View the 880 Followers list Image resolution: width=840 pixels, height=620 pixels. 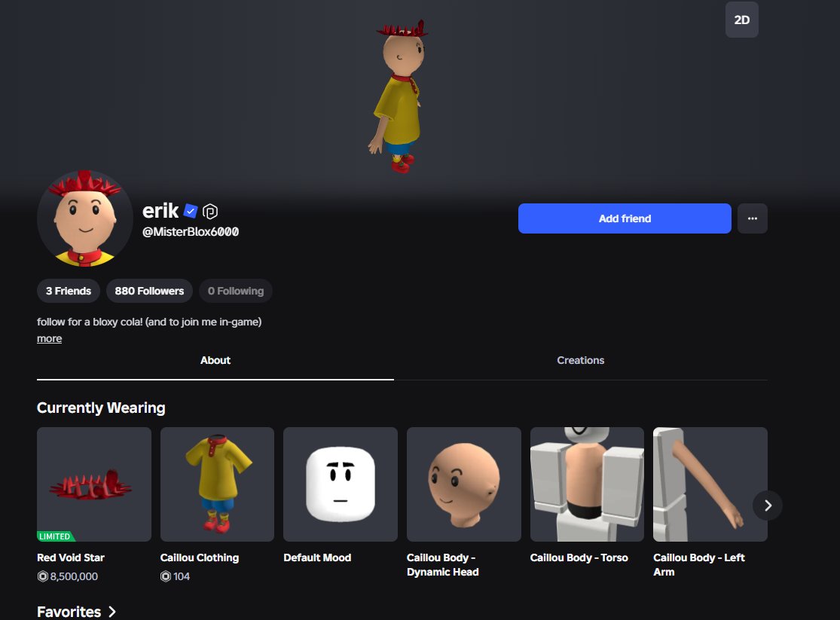click(x=149, y=291)
